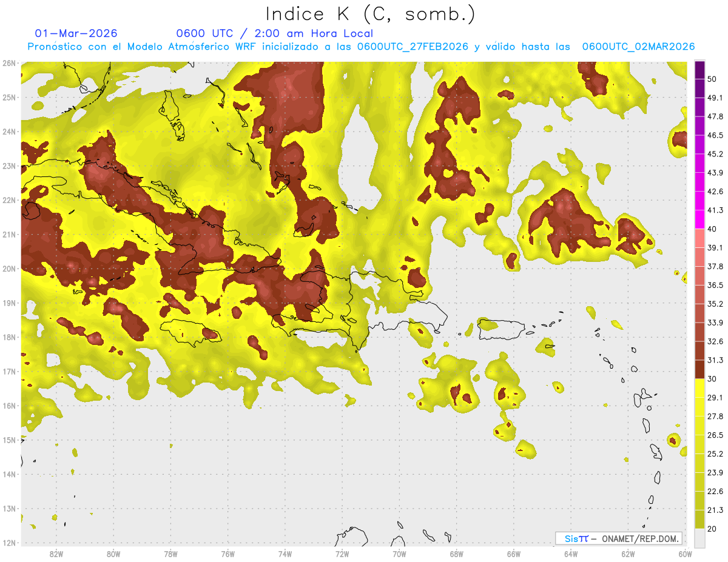Image resolution: width=728 pixels, height=562 pixels.
Task: Click the colorbar label '32.6'
Action: tap(715, 341)
